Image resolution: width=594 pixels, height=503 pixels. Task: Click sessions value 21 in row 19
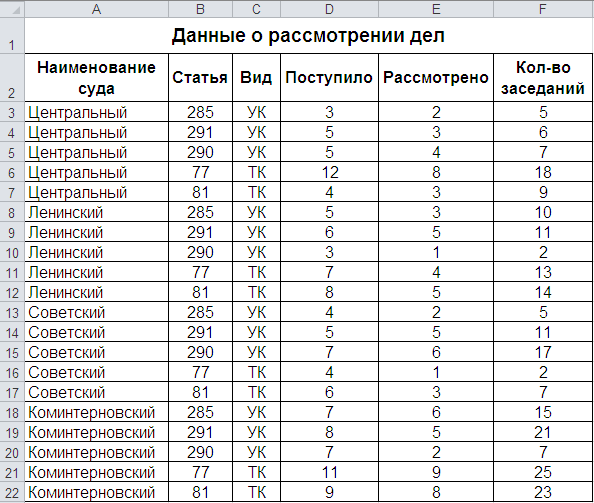pos(543,433)
